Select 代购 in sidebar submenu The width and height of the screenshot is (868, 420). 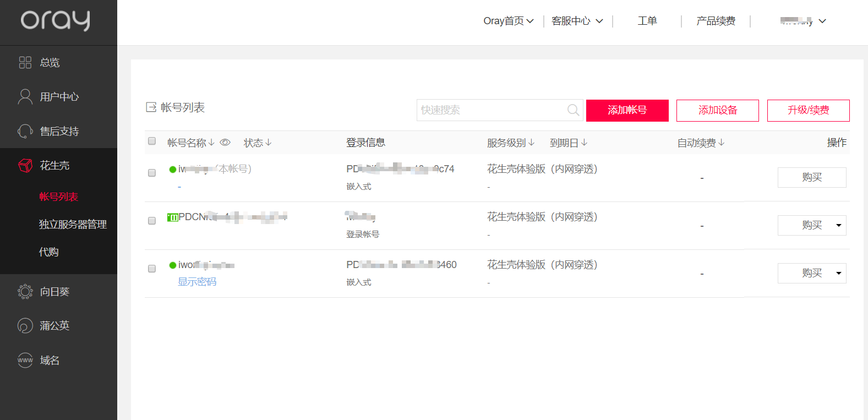click(x=48, y=252)
